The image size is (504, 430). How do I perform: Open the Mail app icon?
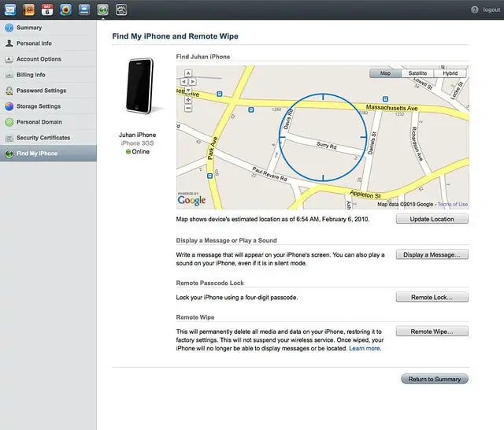coord(10,9)
